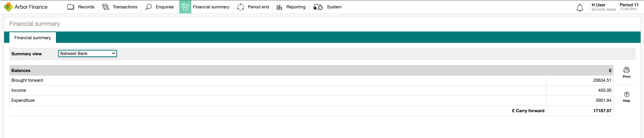Open the System menu label
Image resolution: width=644 pixels, height=138 pixels.
coord(334,7)
